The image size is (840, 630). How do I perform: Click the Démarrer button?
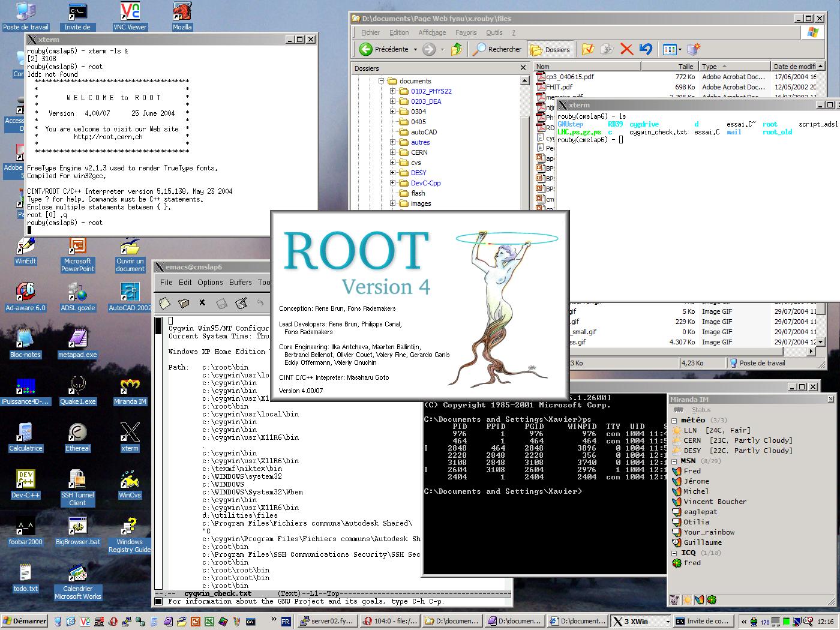point(23,621)
